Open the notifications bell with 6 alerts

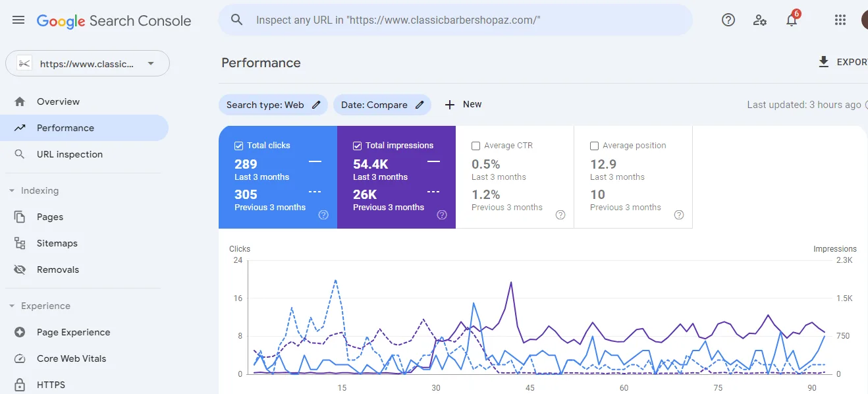pos(792,20)
